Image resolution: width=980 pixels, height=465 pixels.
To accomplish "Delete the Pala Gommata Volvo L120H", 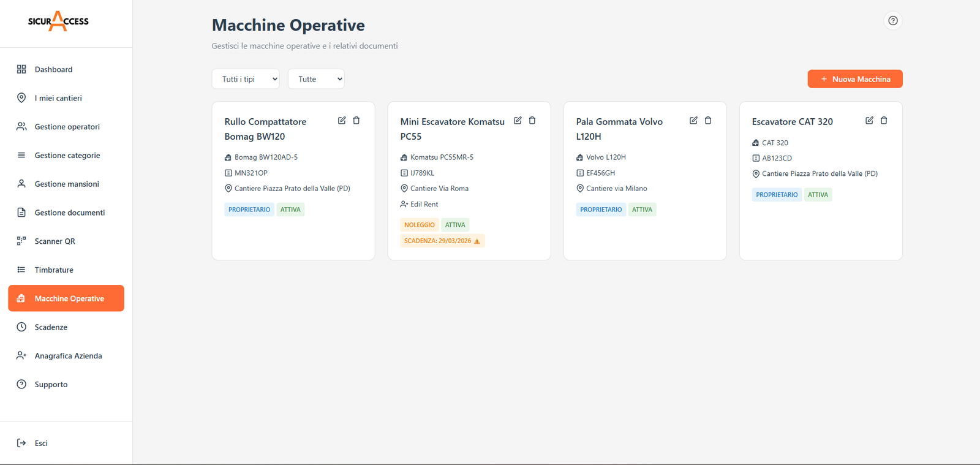I will click(x=708, y=121).
